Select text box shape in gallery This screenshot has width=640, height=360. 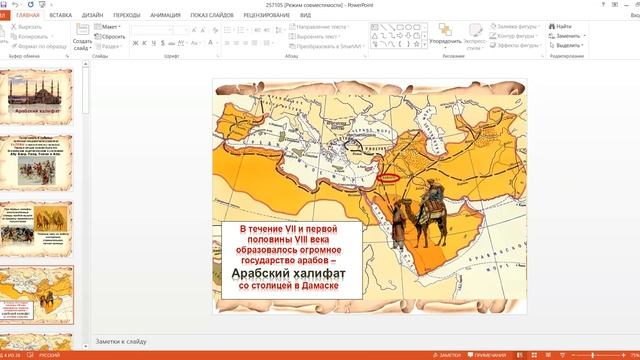(x=374, y=27)
